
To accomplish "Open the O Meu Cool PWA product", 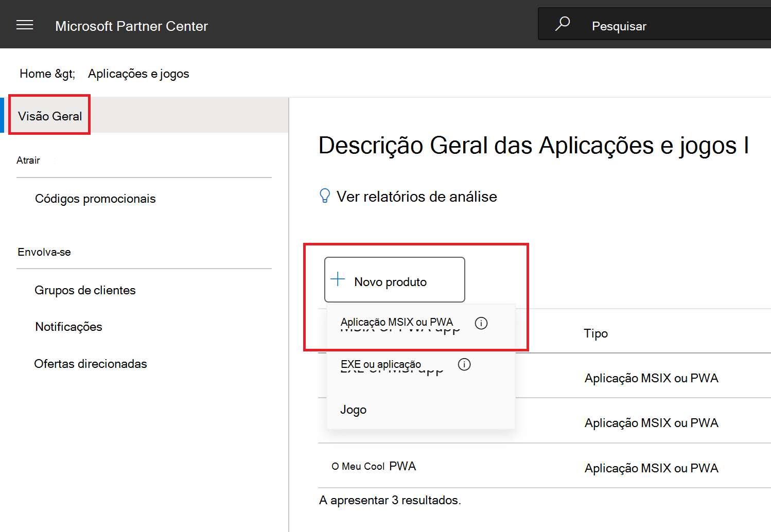I will pos(374,466).
